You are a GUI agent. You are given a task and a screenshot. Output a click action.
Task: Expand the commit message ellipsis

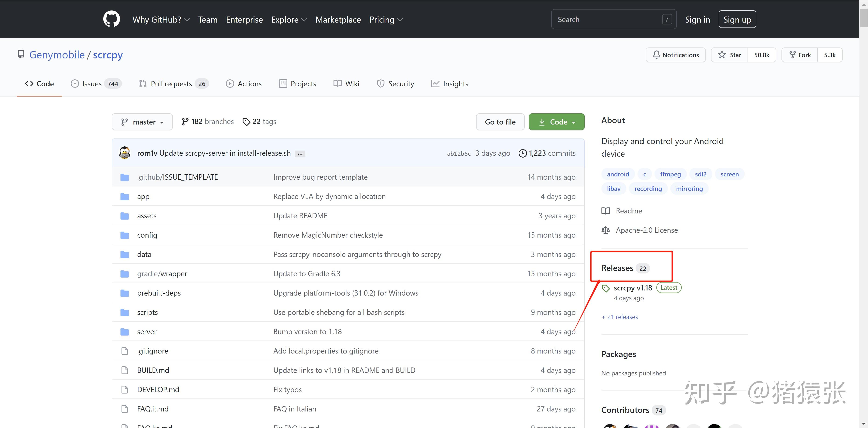point(300,154)
